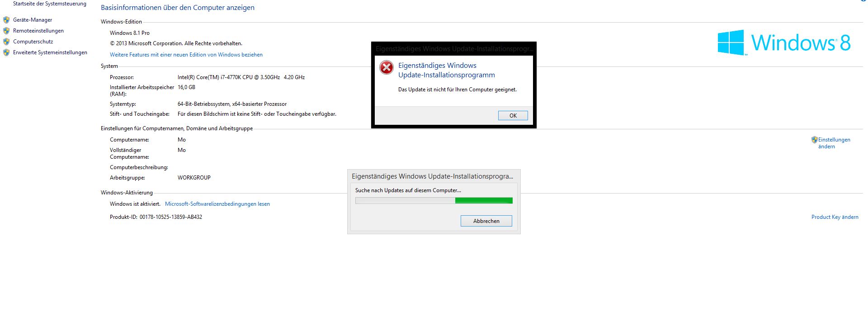Viewport: 868px width, 331px height.
Task: Click Product Key ändern link
Action: [x=835, y=217]
